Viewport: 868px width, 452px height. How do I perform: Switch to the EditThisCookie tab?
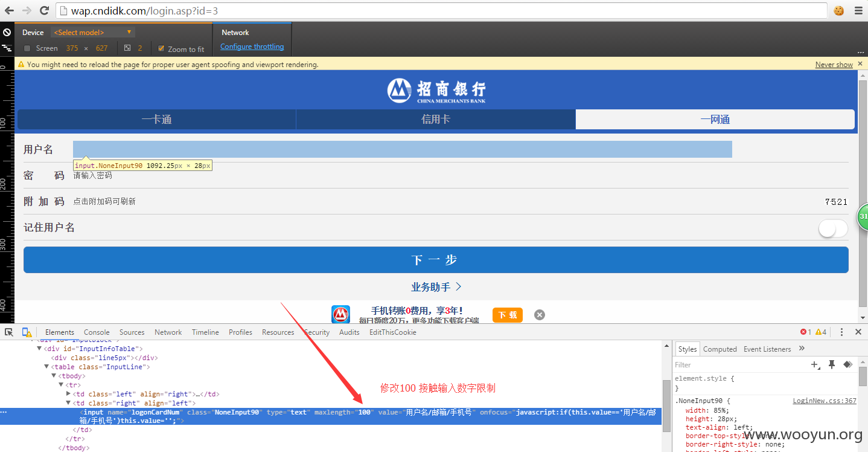coord(393,332)
